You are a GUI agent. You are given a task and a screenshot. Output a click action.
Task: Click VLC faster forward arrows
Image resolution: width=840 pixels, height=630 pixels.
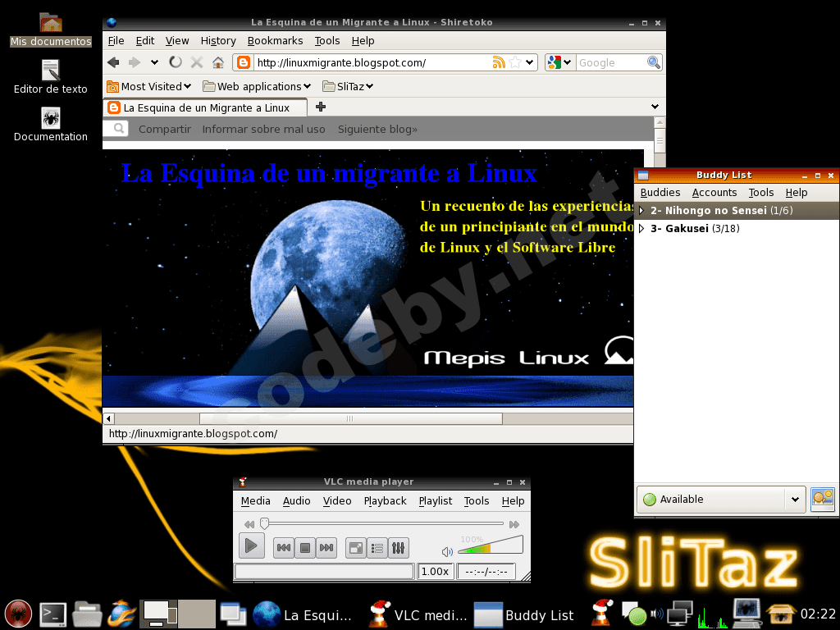click(514, 524)
